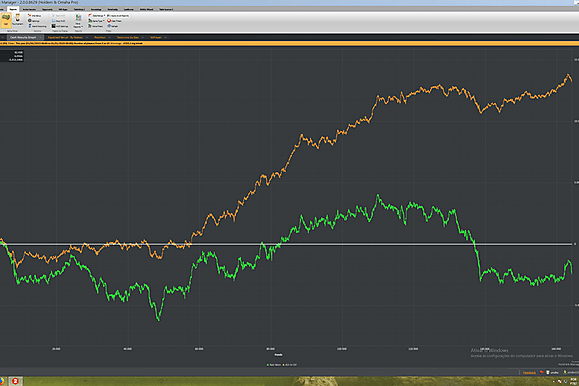579x386 pixels.
Task: Open the Date Range filter dropdown
Action: 97,16
